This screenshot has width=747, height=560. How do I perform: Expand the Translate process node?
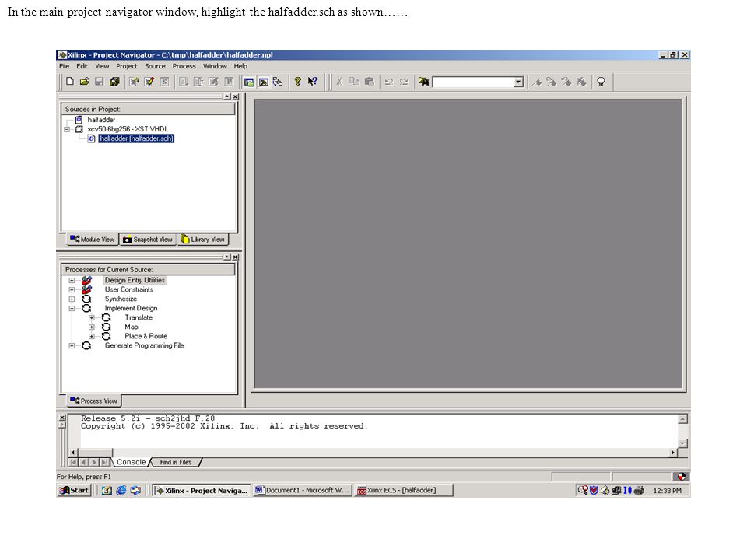[92, 317]
